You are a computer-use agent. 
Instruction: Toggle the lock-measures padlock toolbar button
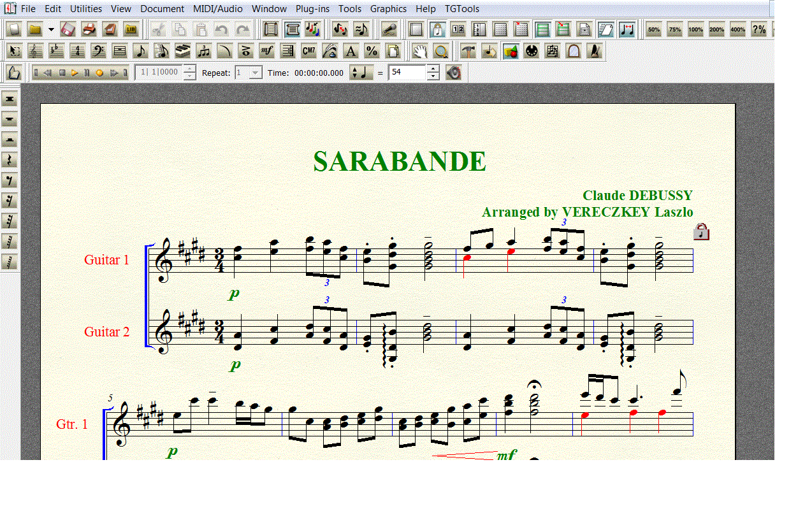pos(437,29)
